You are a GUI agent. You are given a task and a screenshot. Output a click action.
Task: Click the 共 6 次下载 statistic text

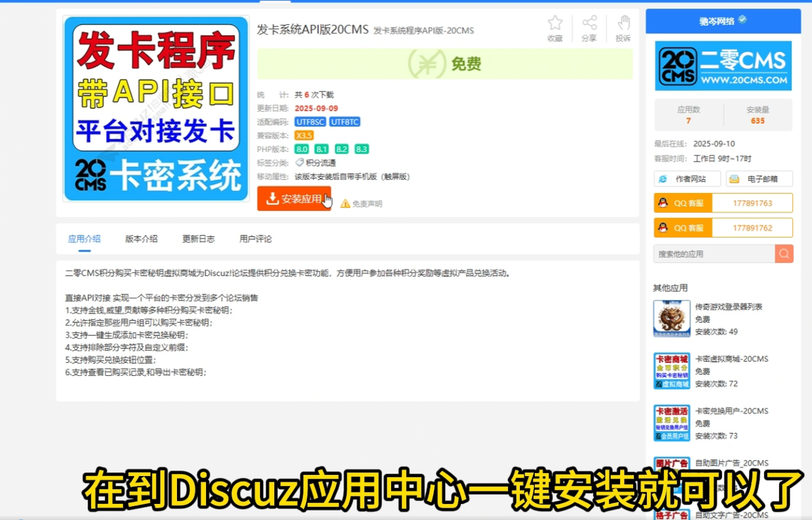[314, 95]
